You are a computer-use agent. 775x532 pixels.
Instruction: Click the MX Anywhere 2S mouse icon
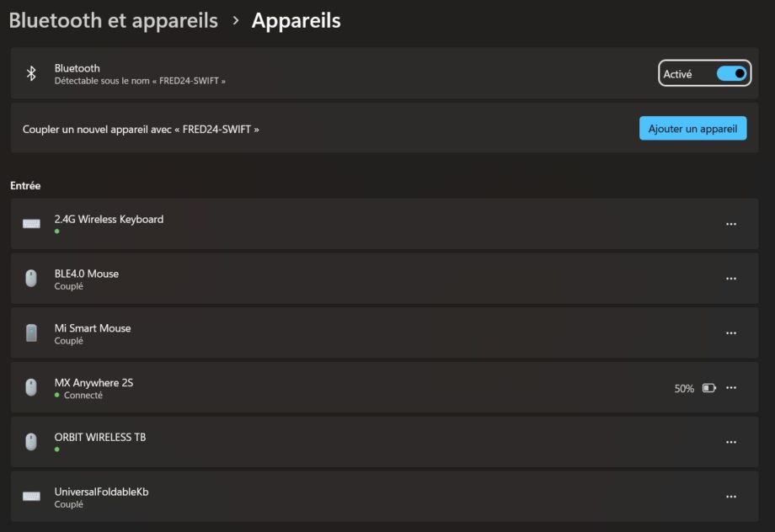pos(31,387)
